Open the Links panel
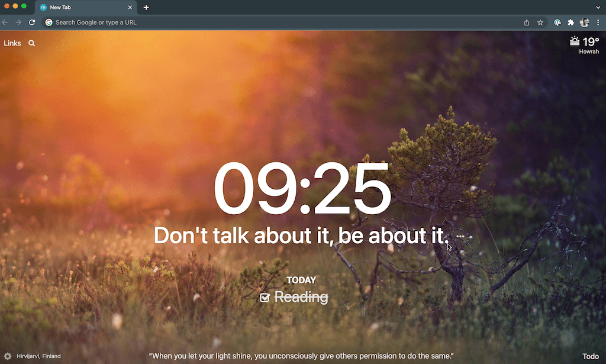This screenshot has width=606, height=364. (x=12, y=43)
